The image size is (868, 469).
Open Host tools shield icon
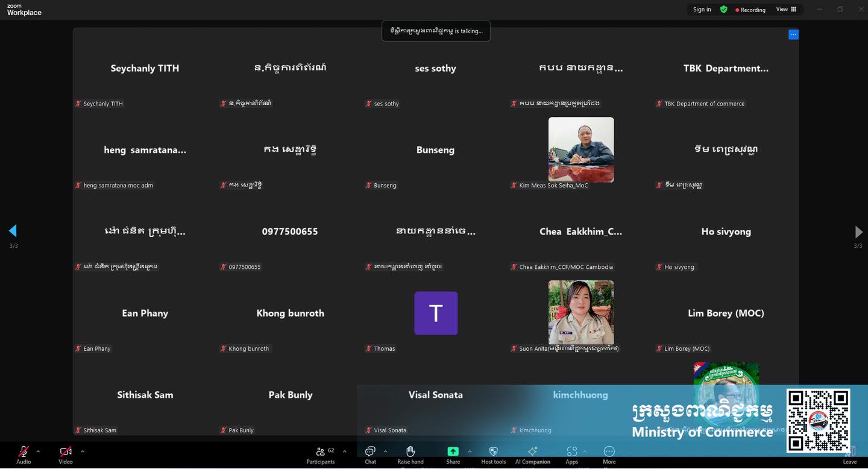[493, 452]
